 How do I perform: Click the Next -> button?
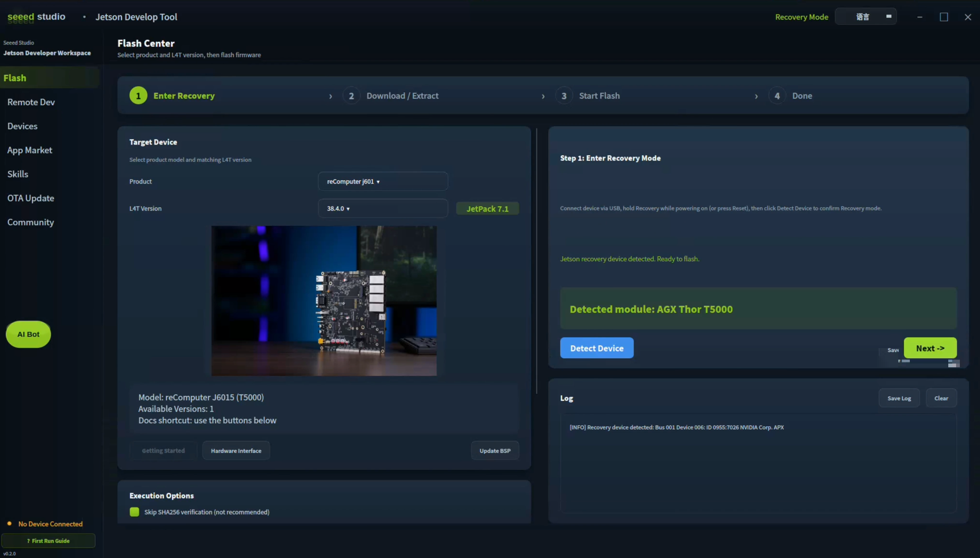point(930,348)
